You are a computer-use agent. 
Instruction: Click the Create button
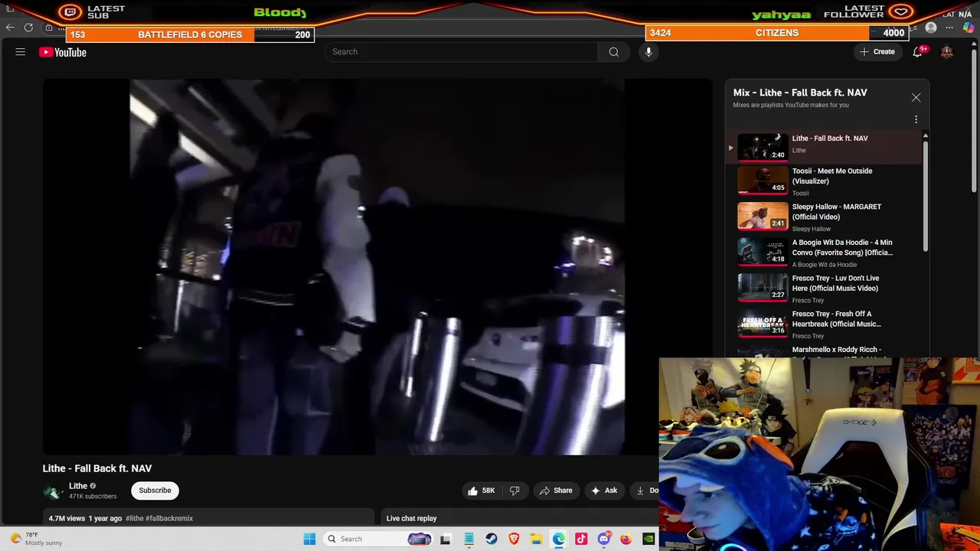coord(877,52)
